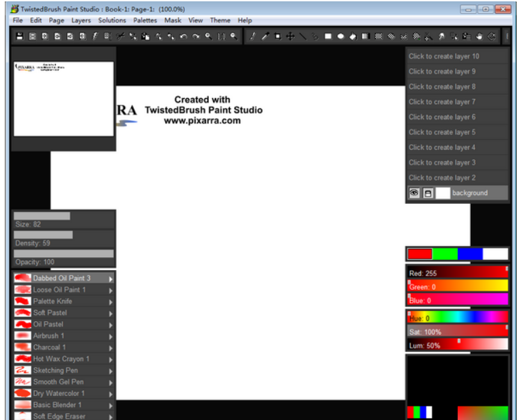Open the File menu
This screenshot has width=520, height=420.
(x=18, y=20)
